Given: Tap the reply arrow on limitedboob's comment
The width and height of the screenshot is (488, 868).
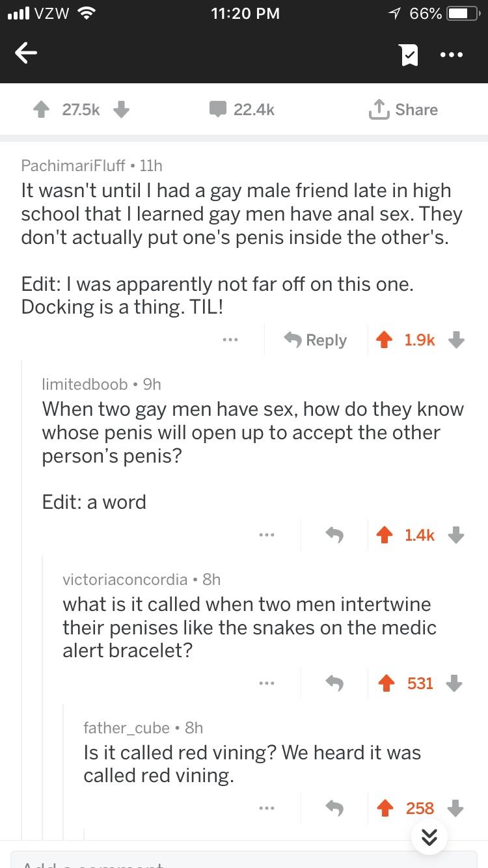Looking at the screenshot, I should 333,535.
